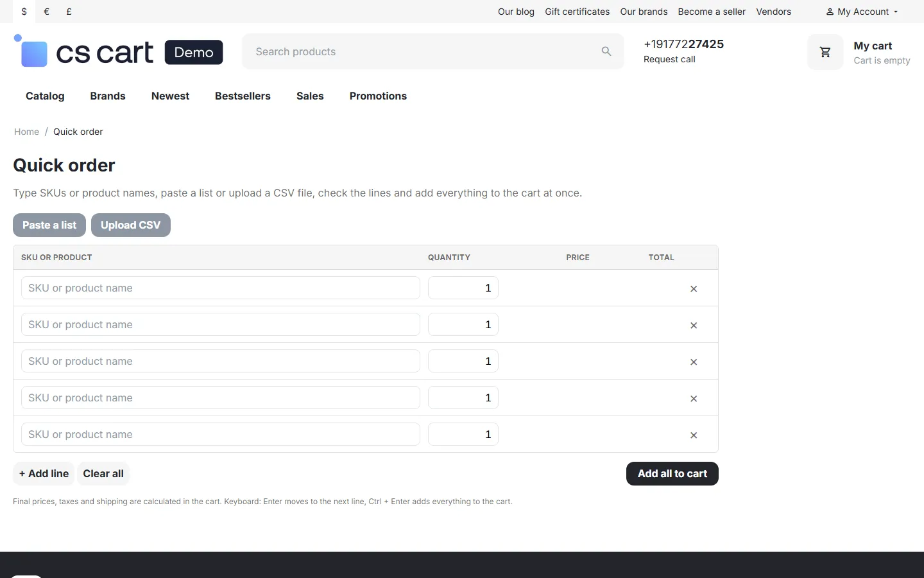924x578 pixels.
Task: Remove the first quick order line
Action: [x=694, y=289]
